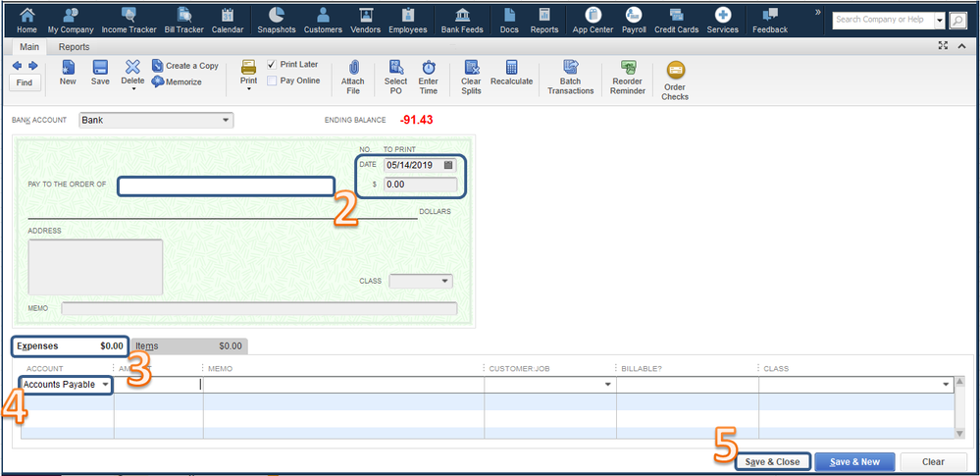This screenshot has width=980, height=476.
Task: Go to the next transaction arrow
Action: (33, 65)
